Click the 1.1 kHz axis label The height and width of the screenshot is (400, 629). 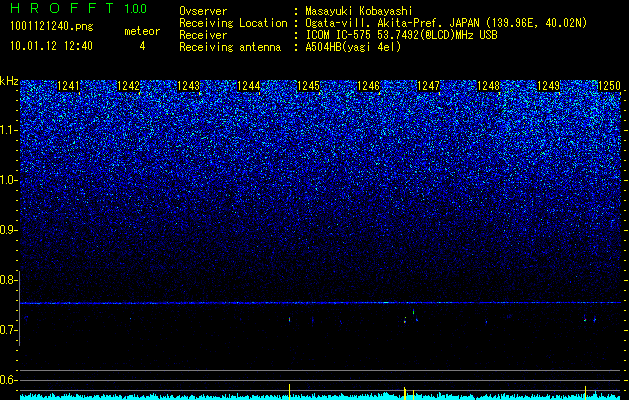[8, 130]
